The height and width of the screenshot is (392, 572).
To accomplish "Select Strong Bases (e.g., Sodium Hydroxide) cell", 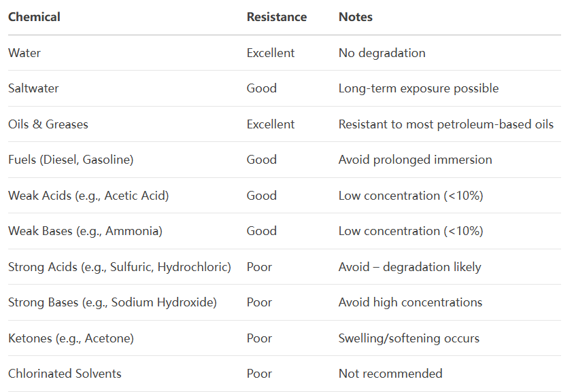I will [x=112, y=303].
